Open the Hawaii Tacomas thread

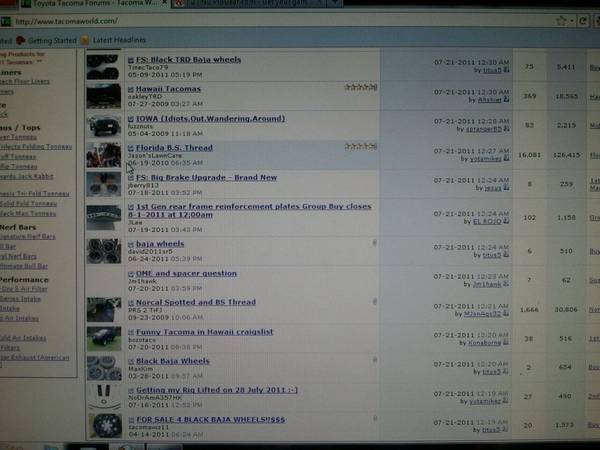tap(168, 89)
